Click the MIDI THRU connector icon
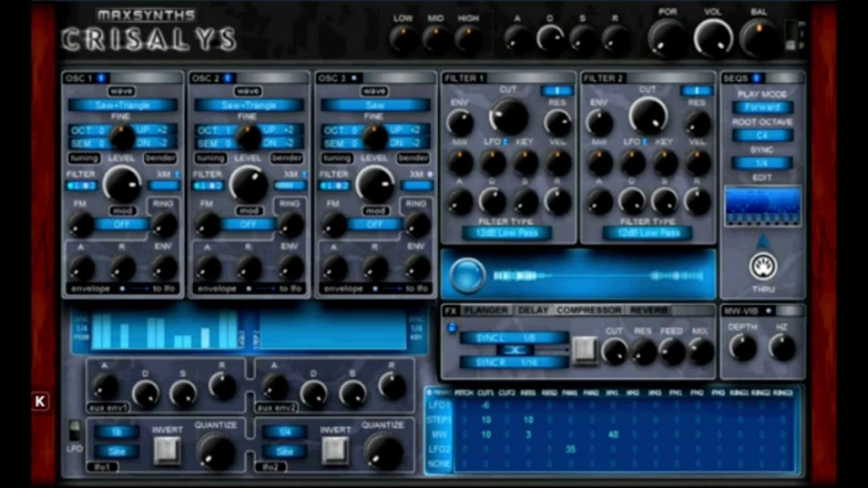 (763, 266)
